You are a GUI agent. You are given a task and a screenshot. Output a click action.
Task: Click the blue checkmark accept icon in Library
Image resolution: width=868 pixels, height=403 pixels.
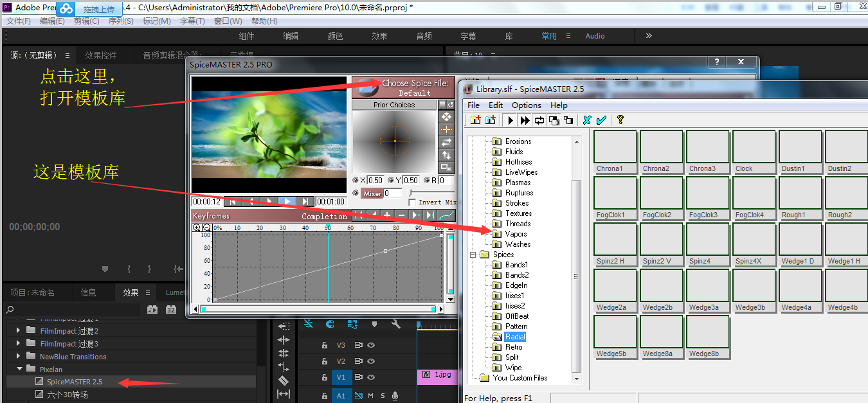point(601,120)
